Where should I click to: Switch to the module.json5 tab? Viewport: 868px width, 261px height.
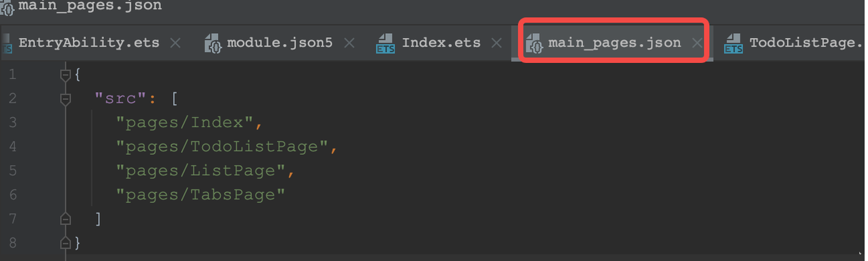point(280,43)
